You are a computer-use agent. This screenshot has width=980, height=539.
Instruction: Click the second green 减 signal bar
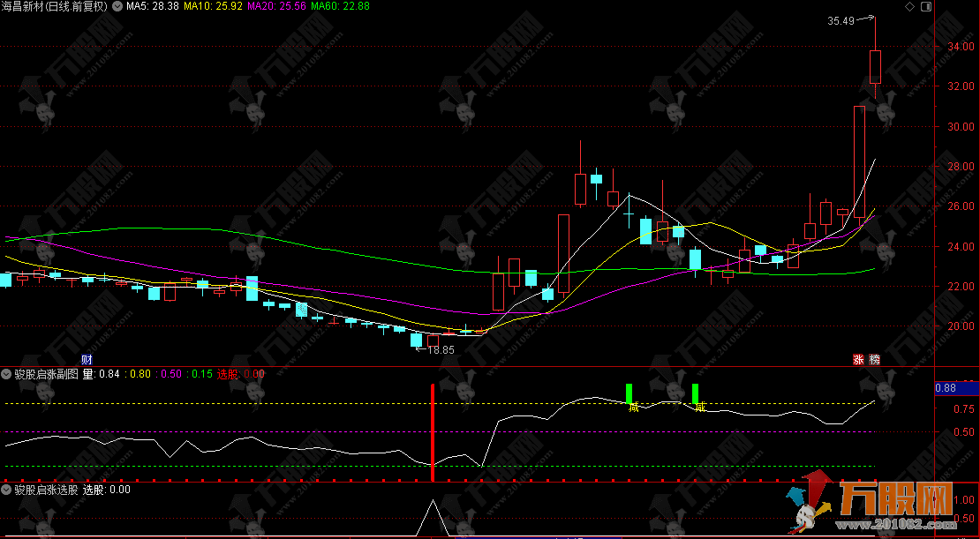[696, 393]
